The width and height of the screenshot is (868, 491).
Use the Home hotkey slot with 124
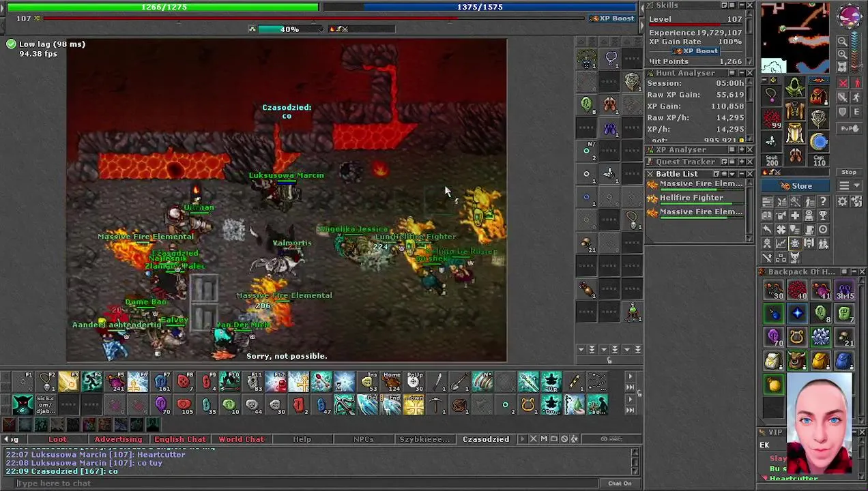pyautogui.click(x=391, y=381)
